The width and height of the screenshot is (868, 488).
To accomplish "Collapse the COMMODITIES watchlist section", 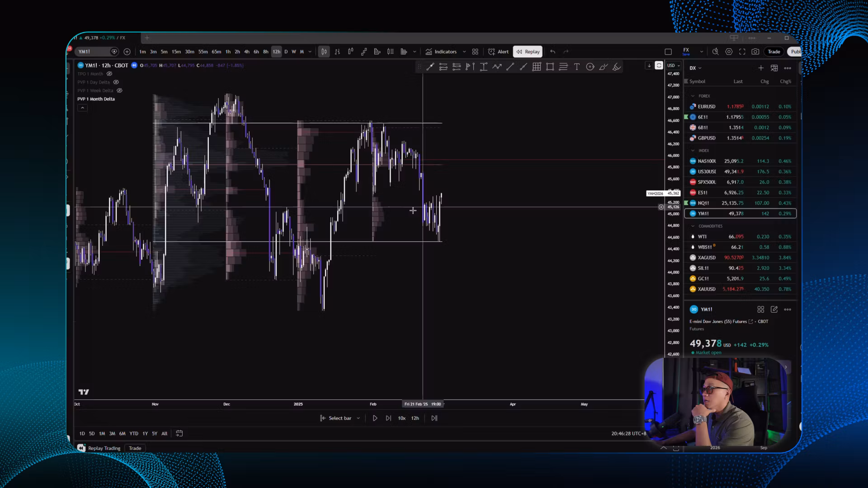I will point(693,226).
